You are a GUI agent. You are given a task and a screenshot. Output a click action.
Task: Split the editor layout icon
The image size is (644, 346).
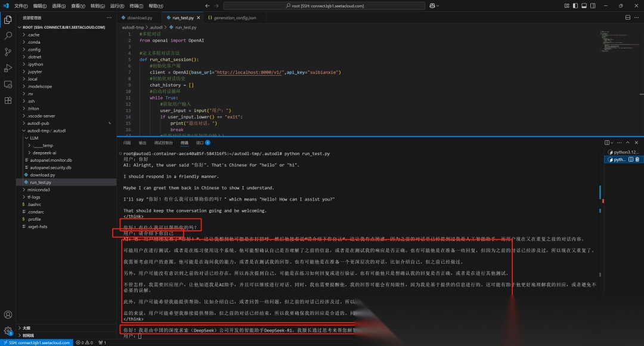[627, 18]
